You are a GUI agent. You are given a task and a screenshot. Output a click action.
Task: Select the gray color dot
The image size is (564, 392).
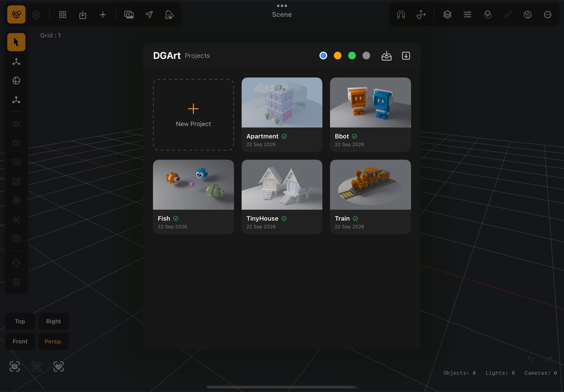click(366, 56)
